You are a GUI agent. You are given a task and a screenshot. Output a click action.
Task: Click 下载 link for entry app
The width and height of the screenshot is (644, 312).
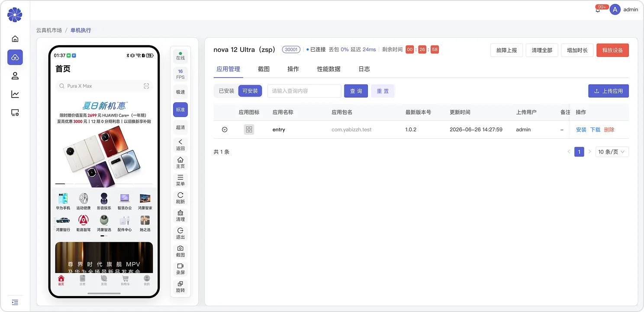(x=595, y=130)
